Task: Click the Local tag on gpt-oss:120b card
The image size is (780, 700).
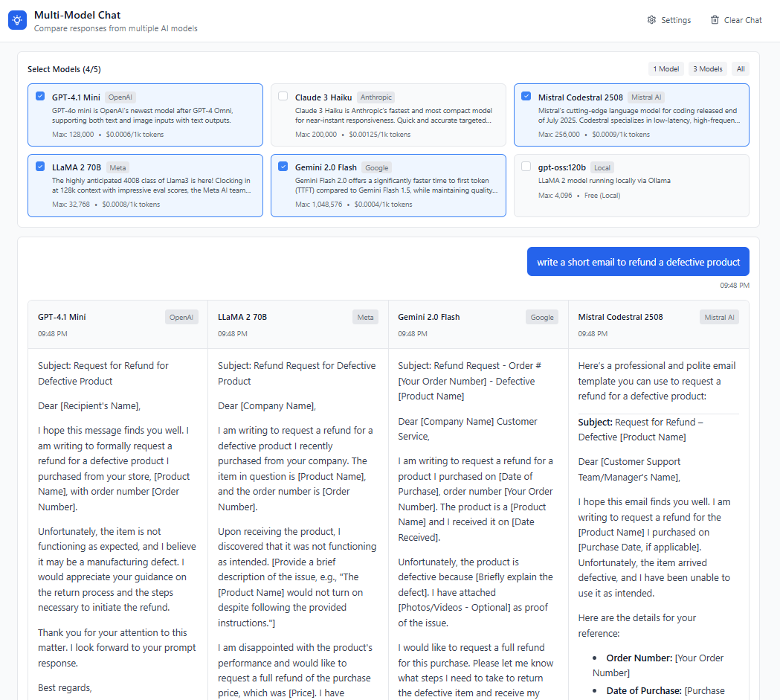Action: pos(602,167)
